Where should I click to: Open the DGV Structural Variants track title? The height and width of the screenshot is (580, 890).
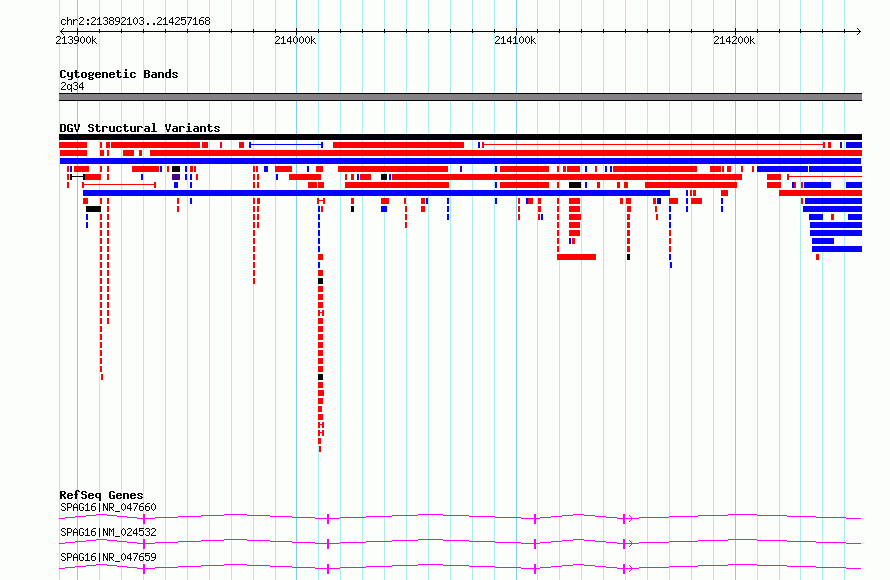click(140, 128)
